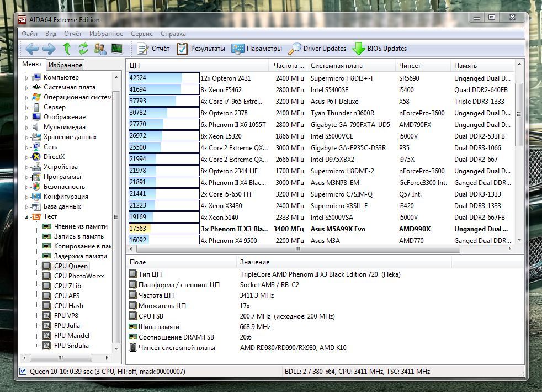542x392 pixels.
Task: Click the users icon in toolbar
Action: [x=100, y=49]
